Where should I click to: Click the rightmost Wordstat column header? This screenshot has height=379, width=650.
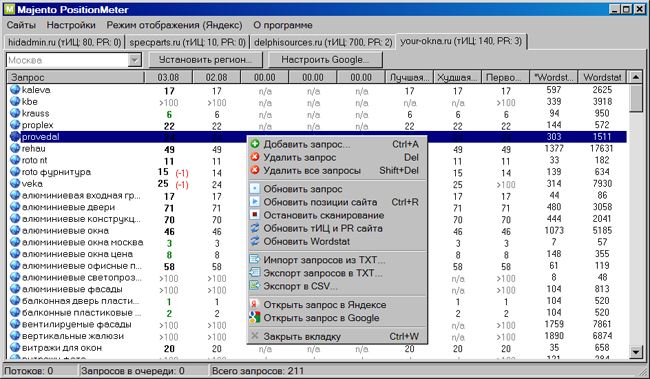(602, 77)
